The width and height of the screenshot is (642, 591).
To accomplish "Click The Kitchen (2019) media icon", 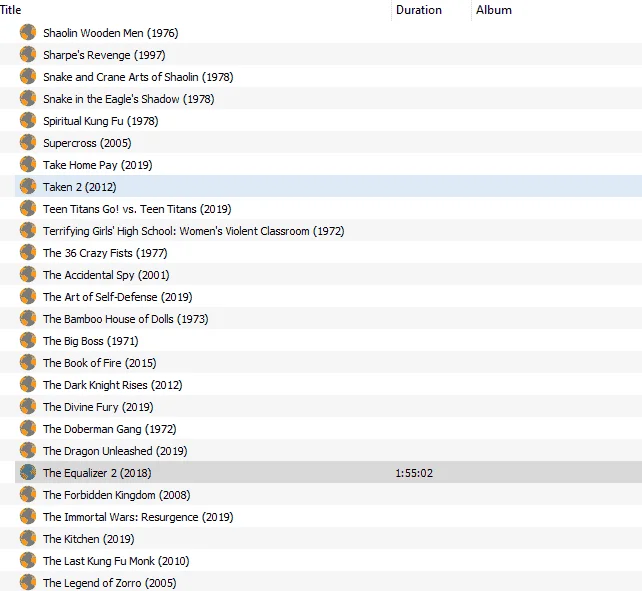I will (x=28, y=539).
